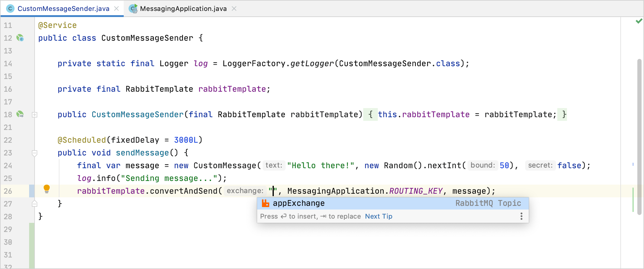Click the Next Tip link

click(x=378, y=216)
